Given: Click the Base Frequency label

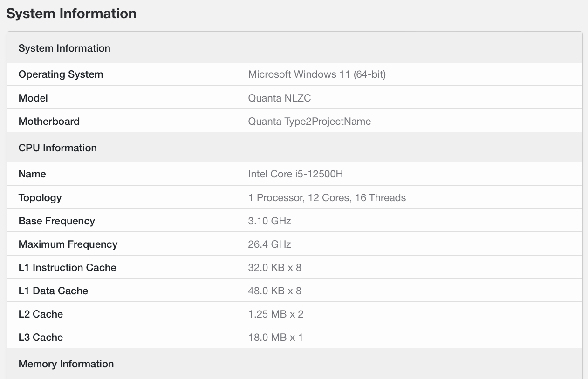Looking at the screenshot, I should click(56, 221).
